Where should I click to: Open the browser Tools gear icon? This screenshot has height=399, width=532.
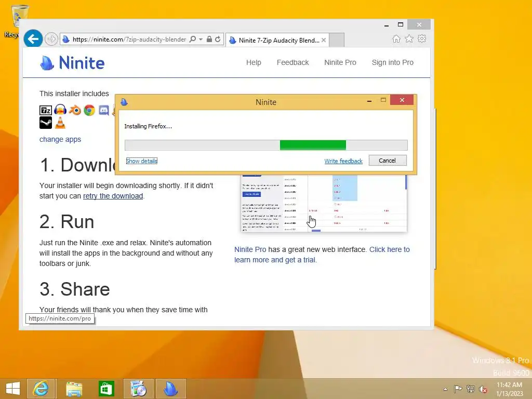tap(422, 38)
